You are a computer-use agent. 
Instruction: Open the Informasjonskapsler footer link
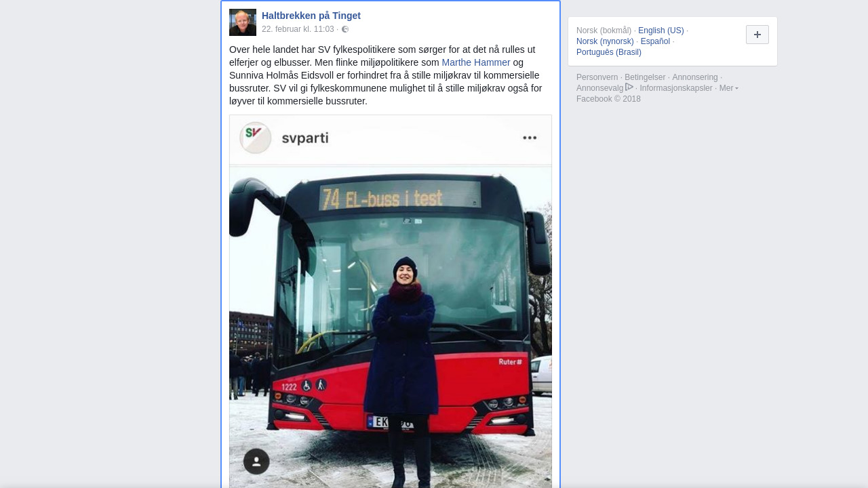(676, 88)
